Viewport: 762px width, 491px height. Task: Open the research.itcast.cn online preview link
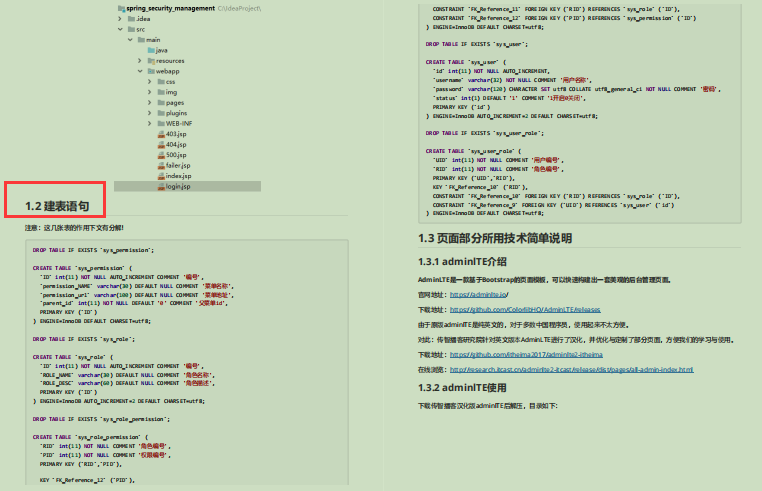point(572,370)
